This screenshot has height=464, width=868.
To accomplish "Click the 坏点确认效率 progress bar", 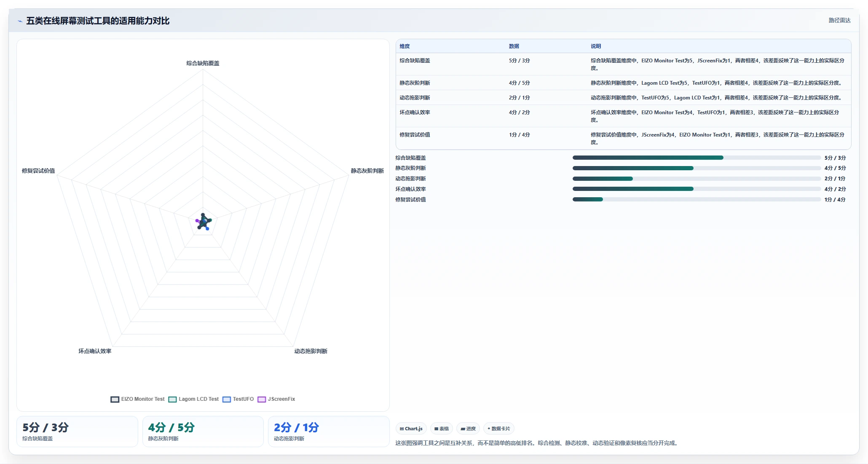I will pyautogui.click(x=697, y=189).
